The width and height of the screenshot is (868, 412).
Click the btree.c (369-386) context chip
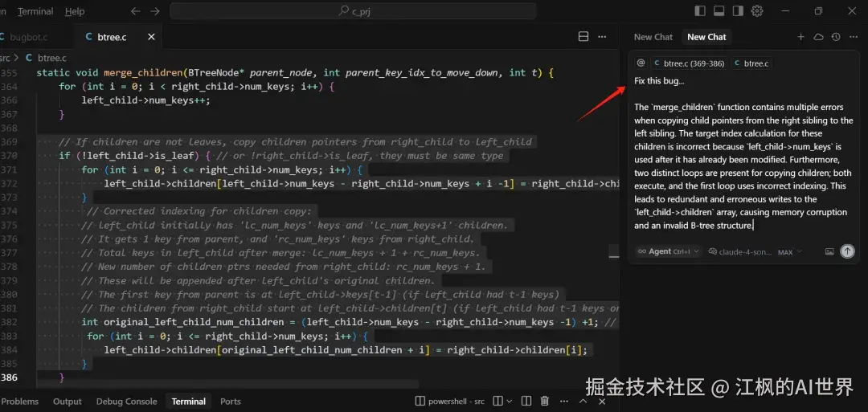pyautogui.click(x=690, y=63)
